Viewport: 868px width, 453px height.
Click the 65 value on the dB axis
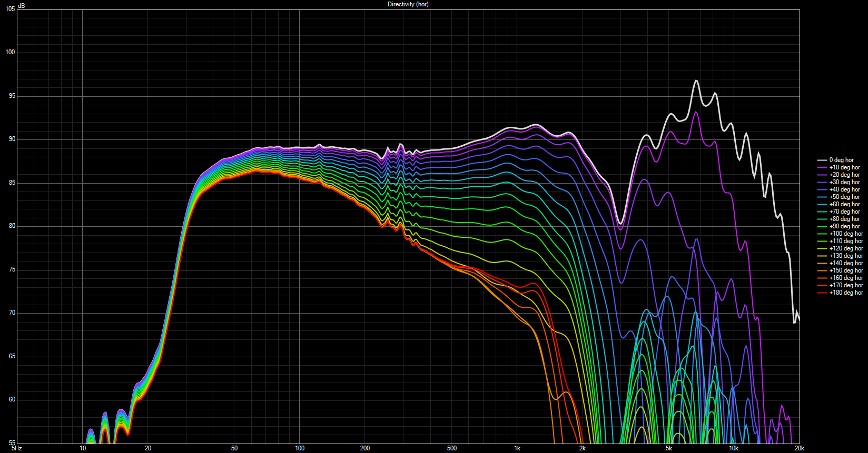point(12,356)
